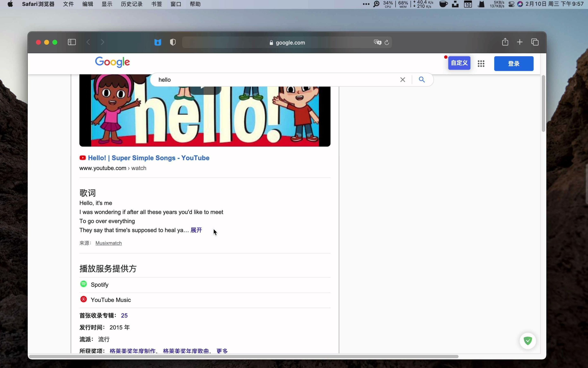Click the www.youtube.com › watch URL text
This screenshot has width=588, height=368.
click(x=113, y=168)
